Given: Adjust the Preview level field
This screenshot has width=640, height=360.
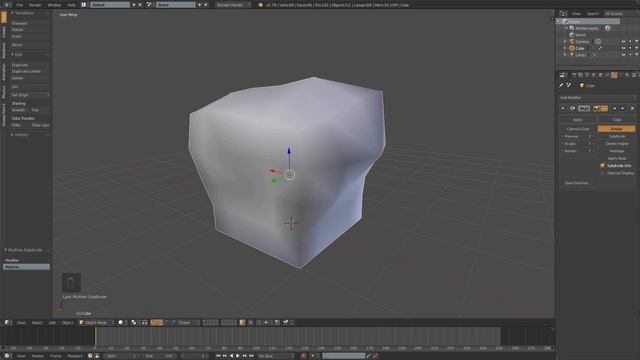Looking at the screenshot, I should [578, 136].
